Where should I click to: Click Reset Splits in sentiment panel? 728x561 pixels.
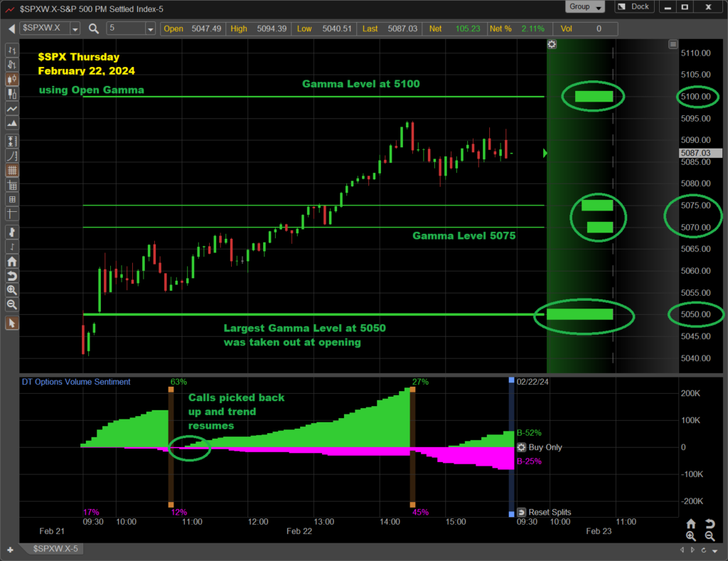544,512
